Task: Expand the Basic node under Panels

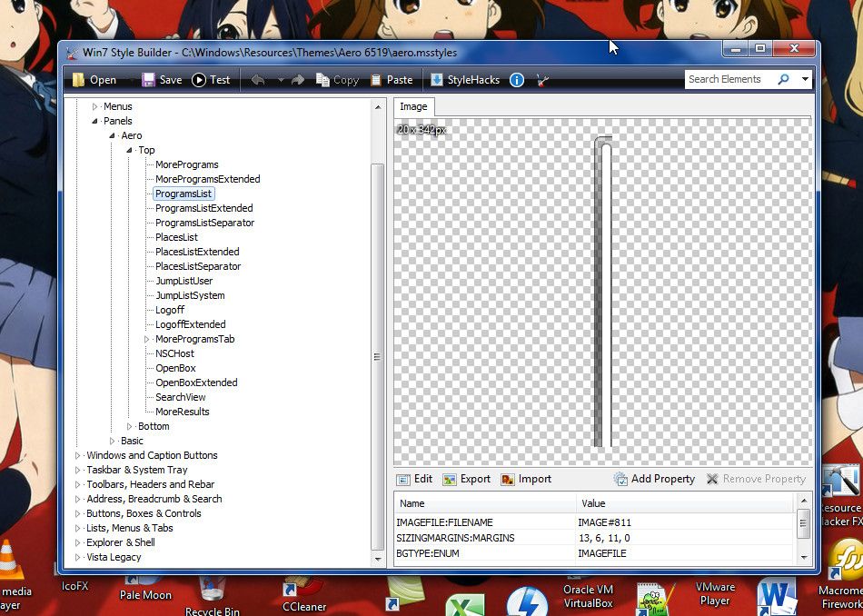Action: [x=112, y=441]
